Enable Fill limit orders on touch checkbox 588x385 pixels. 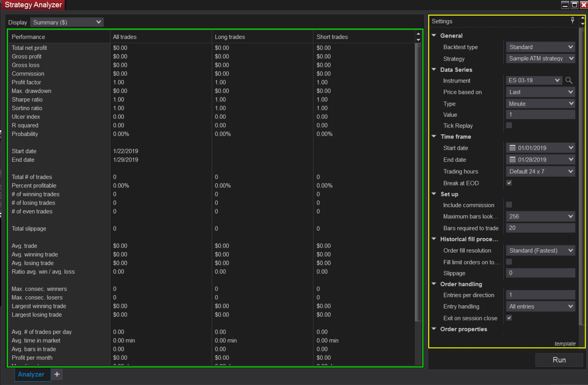[509, 262]
